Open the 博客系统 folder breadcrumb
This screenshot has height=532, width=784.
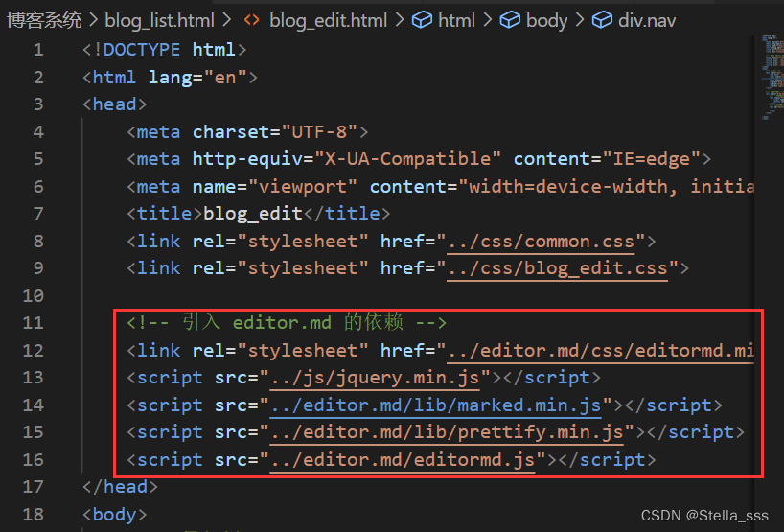[x=44, y=20]
